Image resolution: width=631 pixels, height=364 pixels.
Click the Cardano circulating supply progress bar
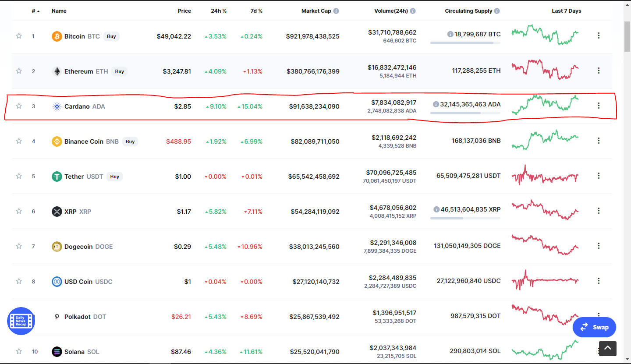click(465, 113)
